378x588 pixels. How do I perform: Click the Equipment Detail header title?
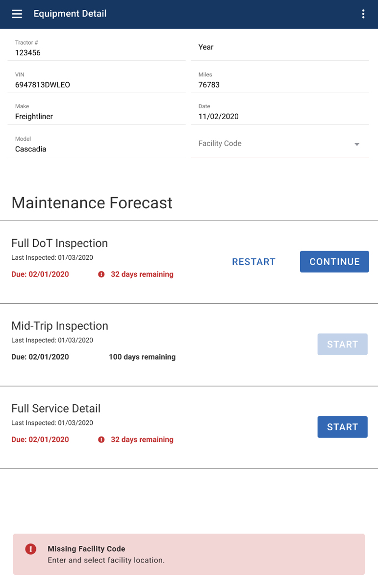[70, 14]
